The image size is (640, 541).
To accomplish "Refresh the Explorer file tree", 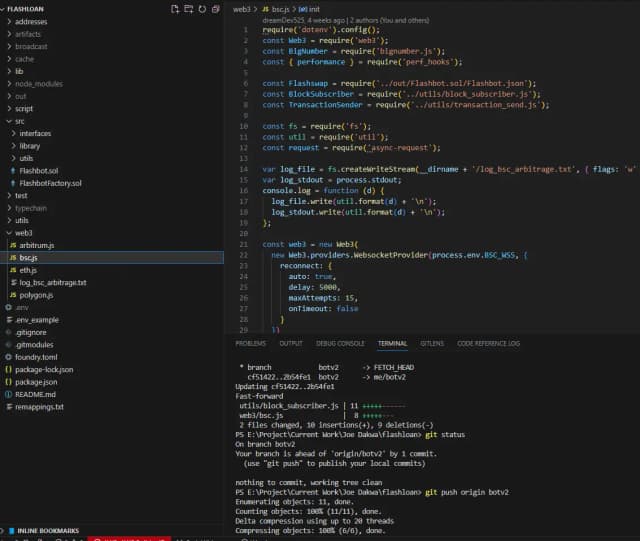I will pos(202,8).
